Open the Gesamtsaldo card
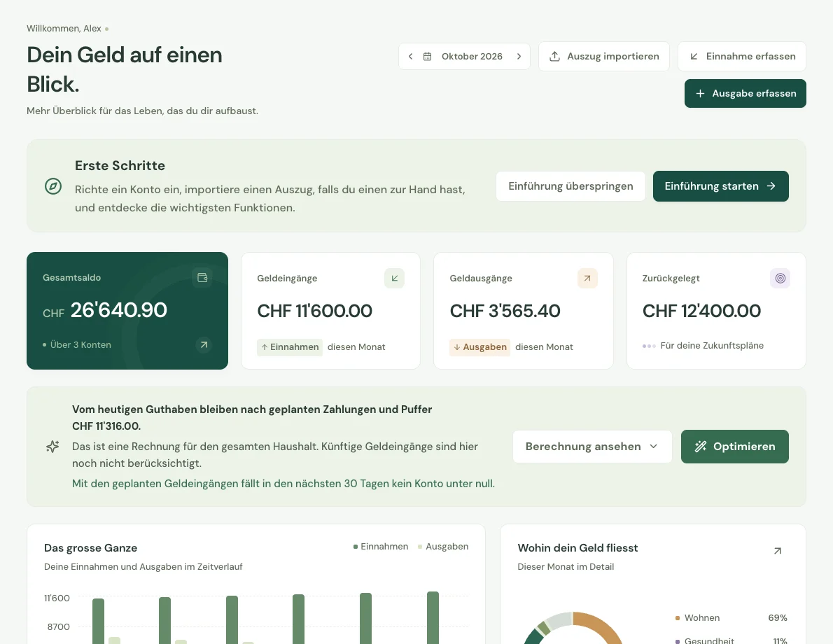 point(127,311)
